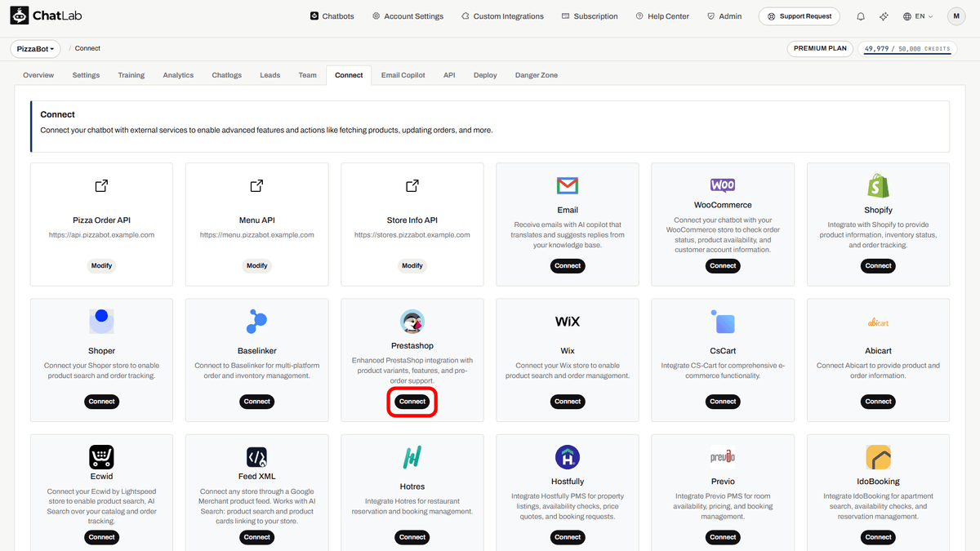Switch to the Overview tab
This screenshot has height=551, width=980.
(38, 75)
